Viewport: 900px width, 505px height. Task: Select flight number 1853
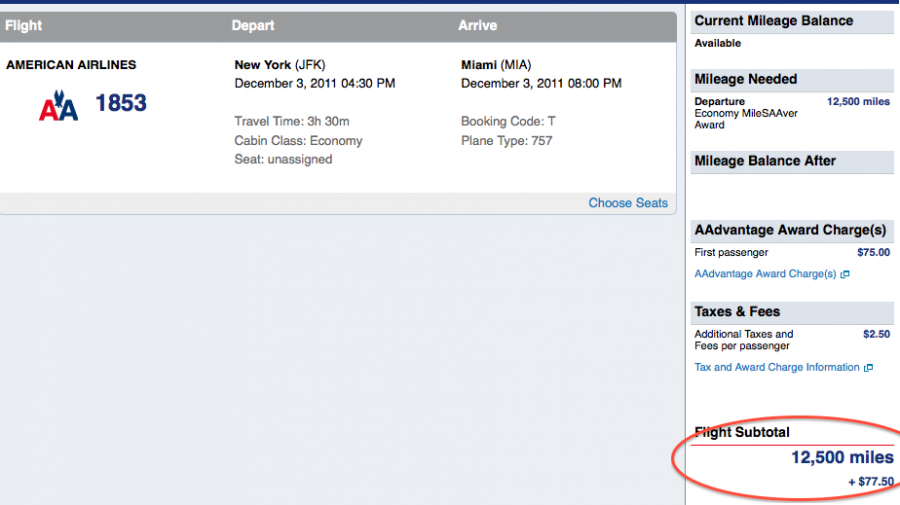coord(121,103)
